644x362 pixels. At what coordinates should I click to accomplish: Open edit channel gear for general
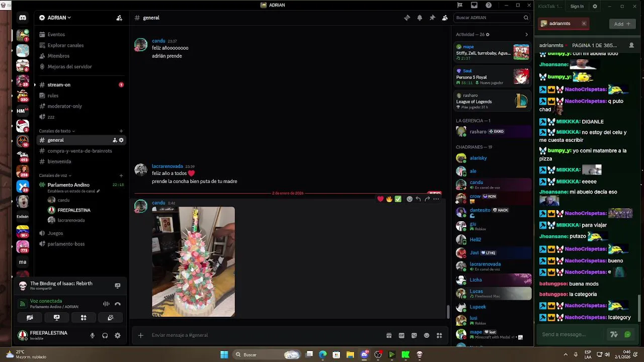121,140
